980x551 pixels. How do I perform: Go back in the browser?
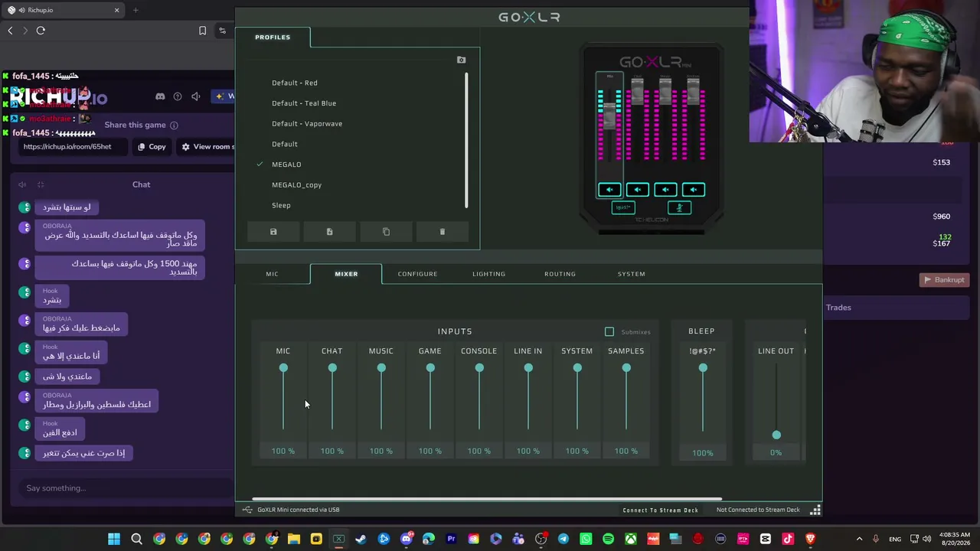10,31
